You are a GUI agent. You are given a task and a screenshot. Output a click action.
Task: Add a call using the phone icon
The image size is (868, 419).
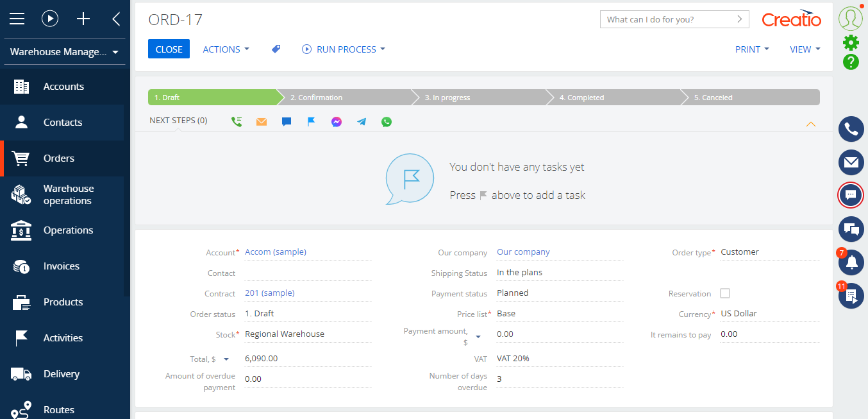(x=237, y=121)
